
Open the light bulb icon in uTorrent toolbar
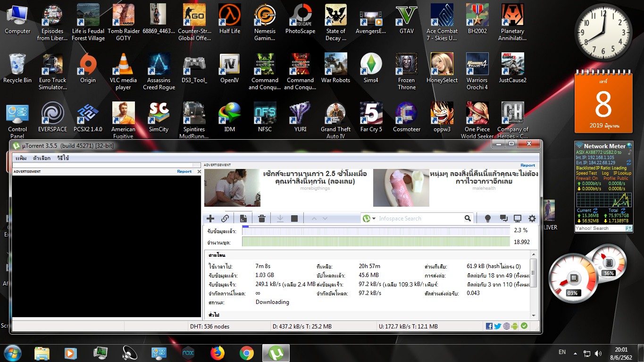pyautogui.click(x=488, y=219)
